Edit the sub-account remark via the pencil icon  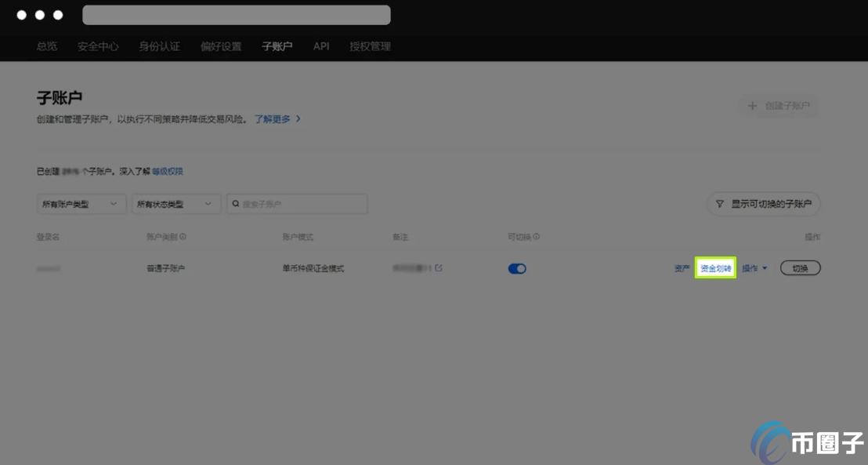point(439,267)
